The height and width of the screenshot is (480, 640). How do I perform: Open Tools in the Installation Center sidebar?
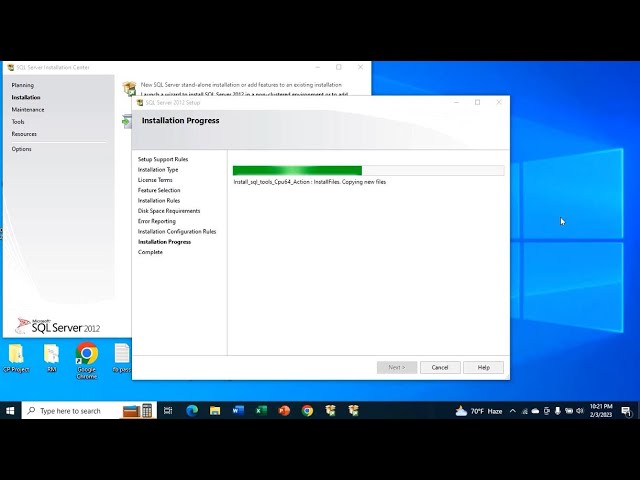point(18,122)
